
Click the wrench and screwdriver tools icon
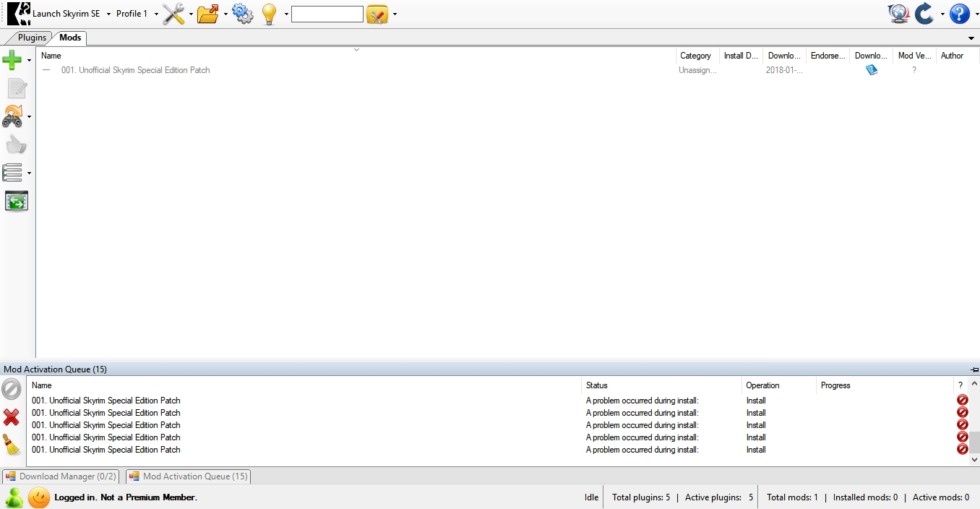pyautogui.click(x=173, y=14)
